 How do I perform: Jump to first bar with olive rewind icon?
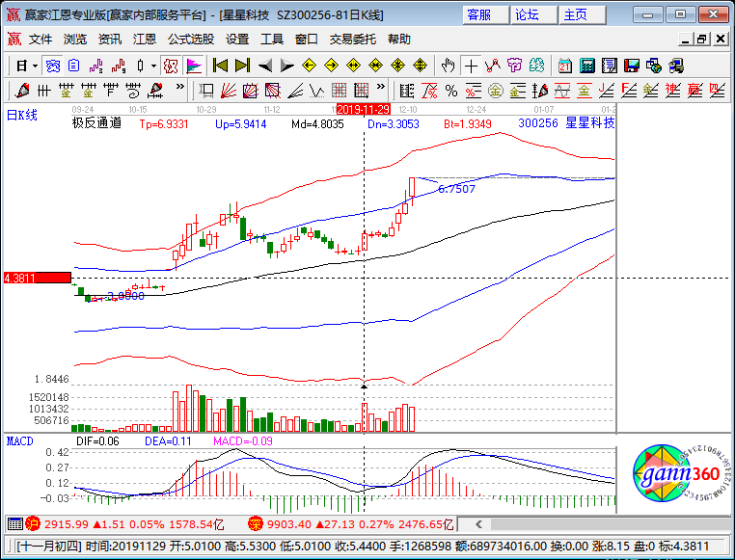(220, 66)
